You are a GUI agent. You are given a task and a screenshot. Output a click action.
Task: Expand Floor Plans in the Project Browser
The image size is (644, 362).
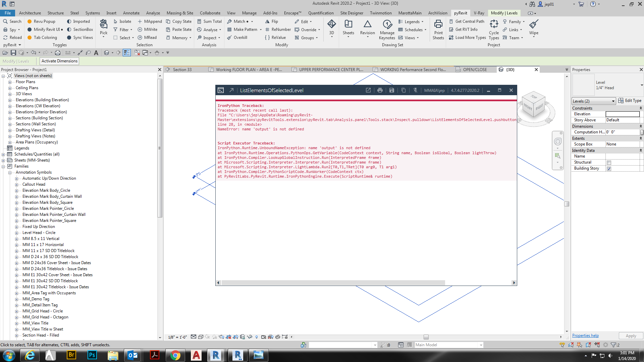click(10, 81)
